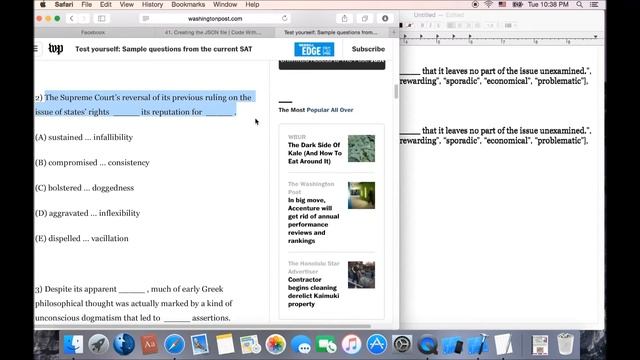Open App Store from the Dock
This screenshot has height=360, width=640.
pyautogui.click(x=377, y=344)
